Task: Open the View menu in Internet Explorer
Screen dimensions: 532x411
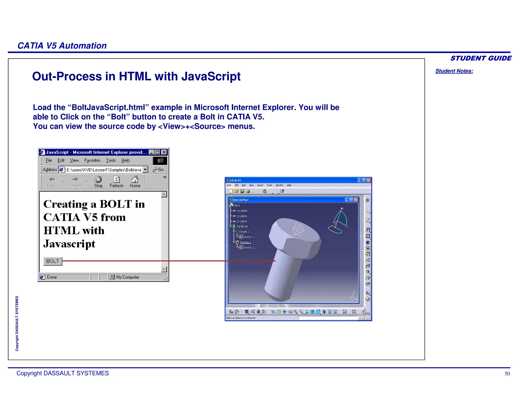Action: pyautogui.click(x=74, y=161)
